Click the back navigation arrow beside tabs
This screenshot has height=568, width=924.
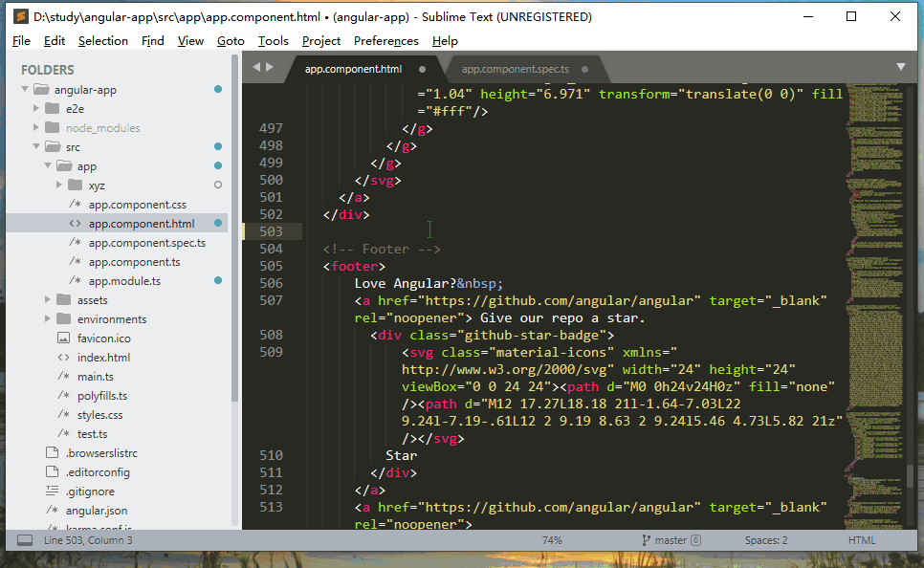256,67
